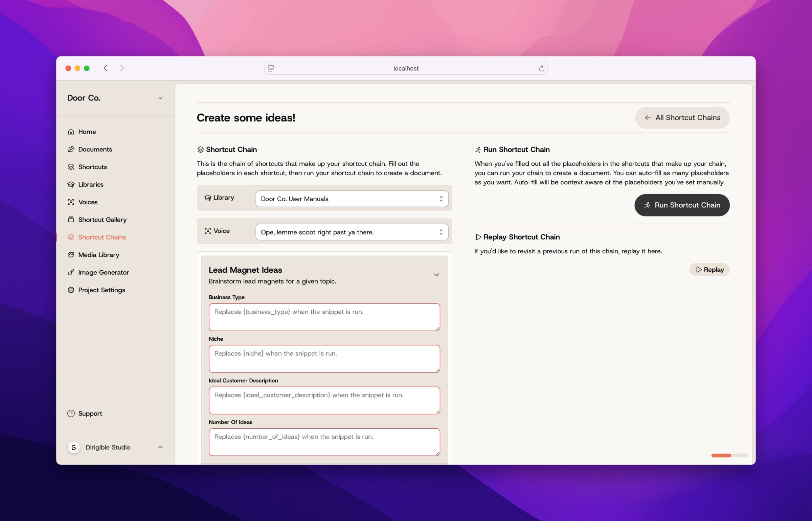Focus the Number Of Ideas field
Image resolution: width=812 pixels, height=521 pixels.
point(324,442)
